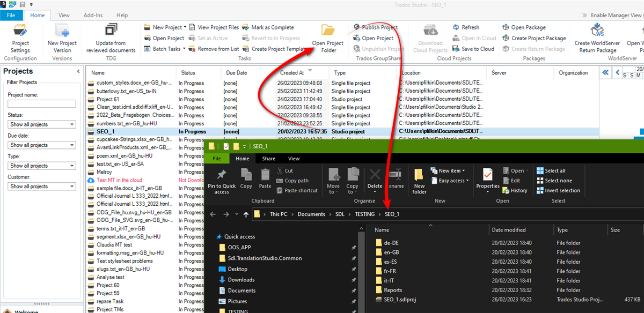644x313 pixels.
Task: Click History in Explorer Open group
Action: click(515, 190)
